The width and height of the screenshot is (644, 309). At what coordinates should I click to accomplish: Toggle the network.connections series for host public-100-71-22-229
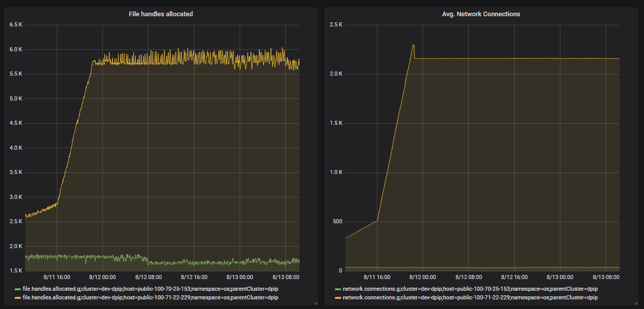(471, 297)
